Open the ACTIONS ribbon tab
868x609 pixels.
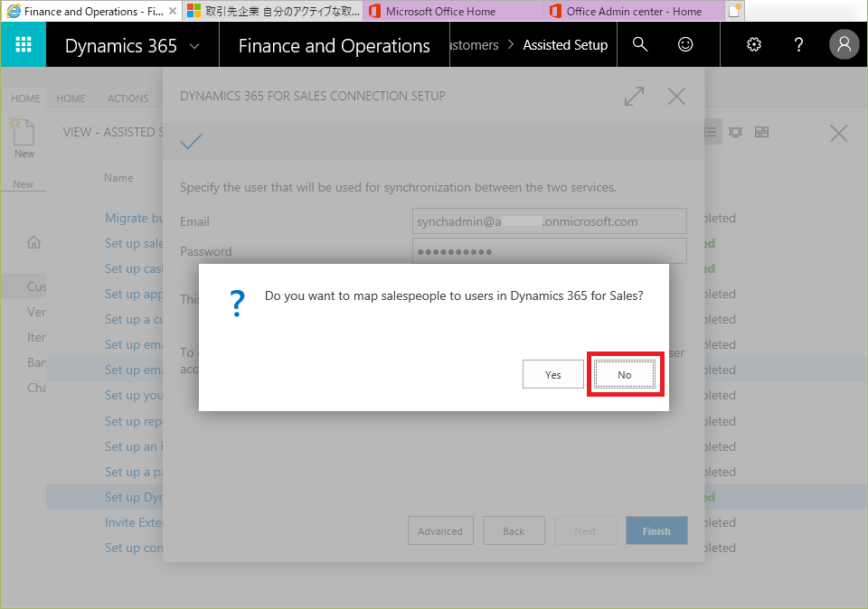(127, 98)
